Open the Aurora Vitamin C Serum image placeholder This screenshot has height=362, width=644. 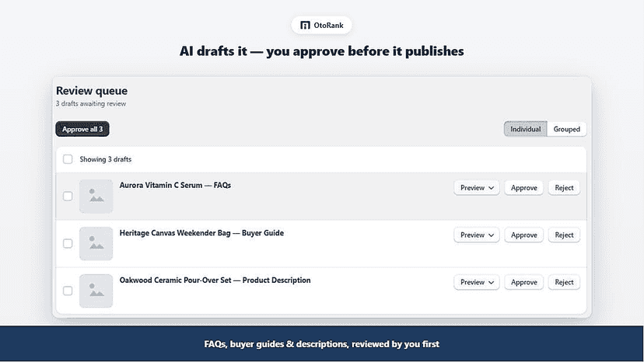(96, 197)
